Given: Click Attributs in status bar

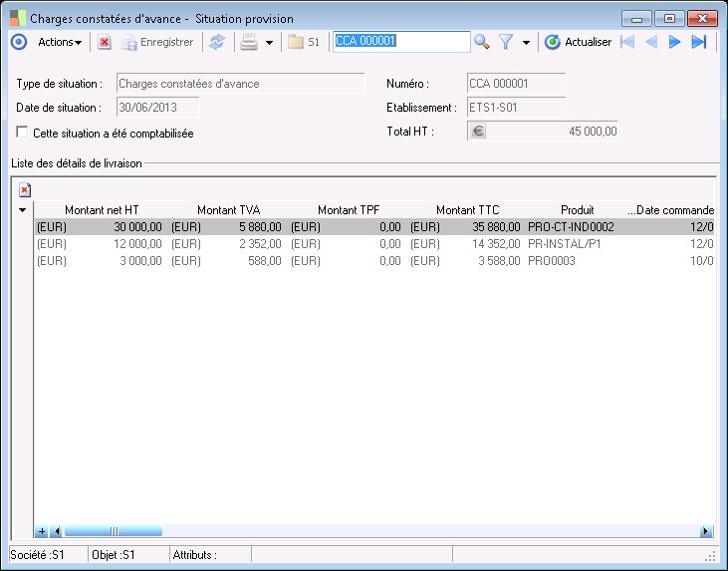Looking at the screenshot, I should coord(195,555).
